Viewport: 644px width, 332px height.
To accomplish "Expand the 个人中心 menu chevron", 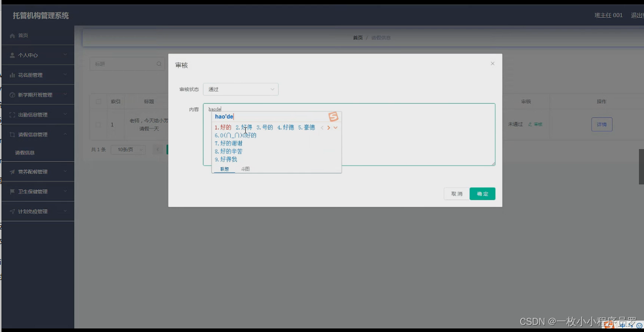I will (x=65, y=55).
